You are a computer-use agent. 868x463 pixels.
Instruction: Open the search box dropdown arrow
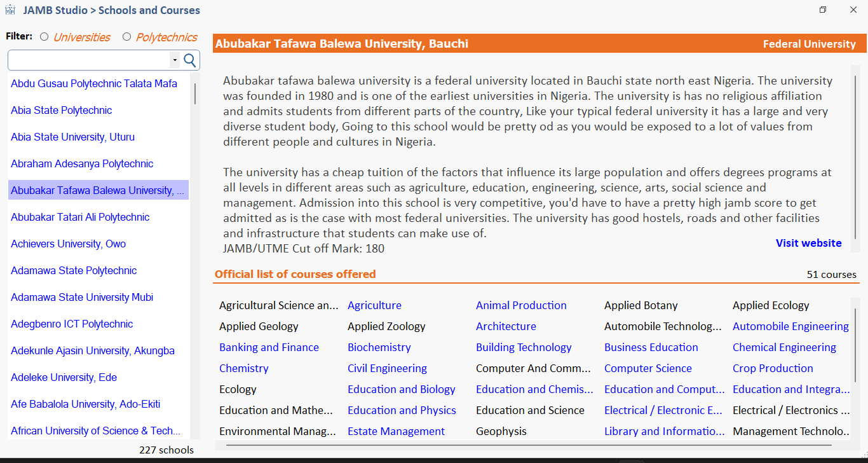(x=174, y=59)
